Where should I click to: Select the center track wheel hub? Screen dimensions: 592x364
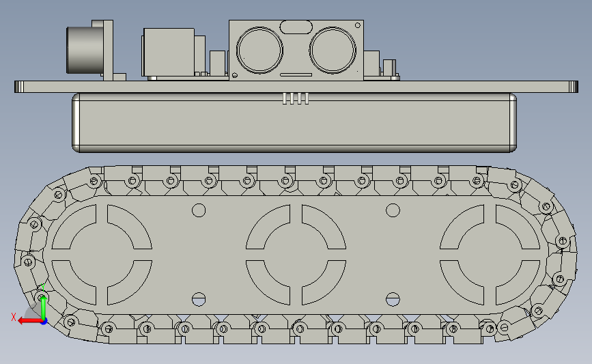click(296, 255)
